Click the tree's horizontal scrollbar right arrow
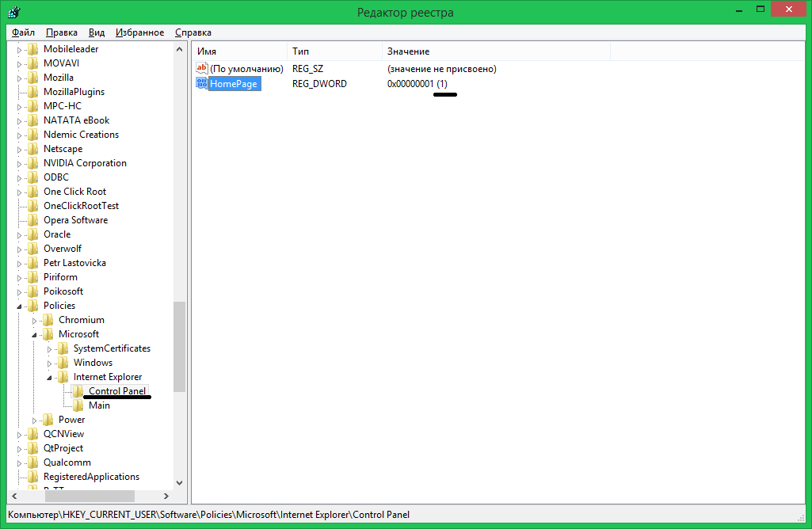 click(166, 496)
